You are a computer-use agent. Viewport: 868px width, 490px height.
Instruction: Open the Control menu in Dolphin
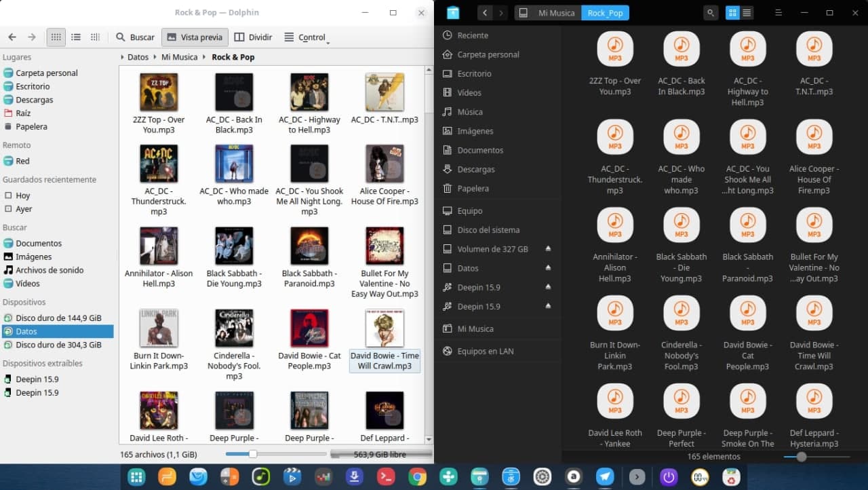307,37
